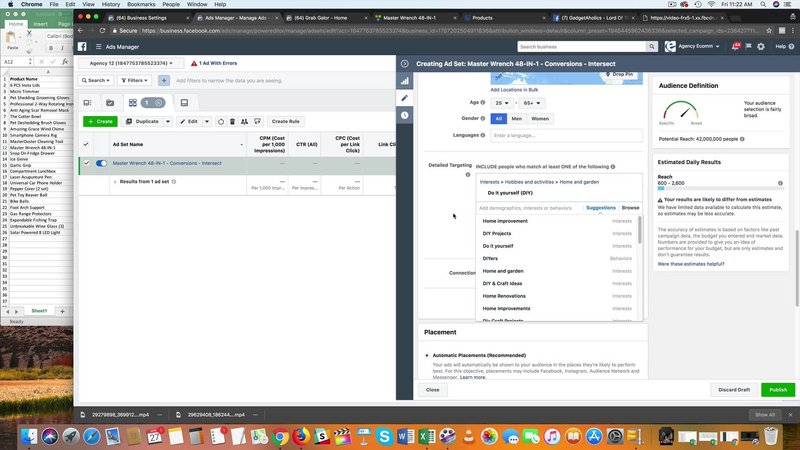The image size is (800, 450).
Task: Open the Facebook logo home icon
Action: click(82, 46)
